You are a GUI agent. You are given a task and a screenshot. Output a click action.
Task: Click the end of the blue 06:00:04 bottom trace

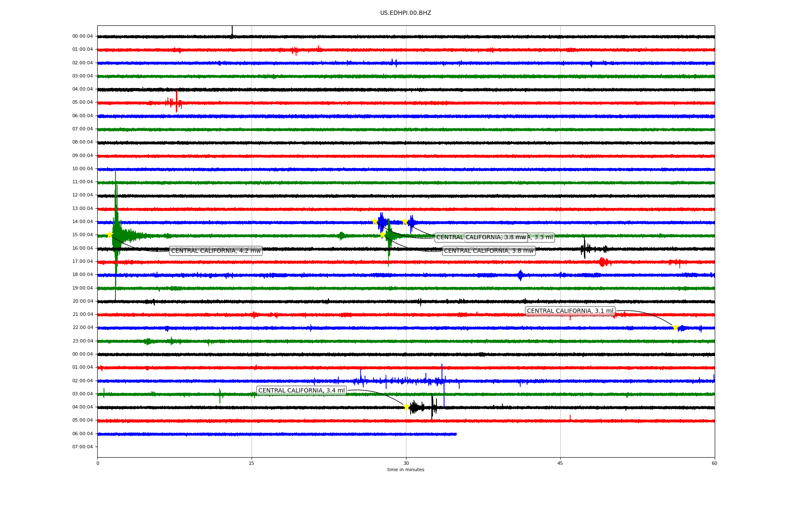455,434
